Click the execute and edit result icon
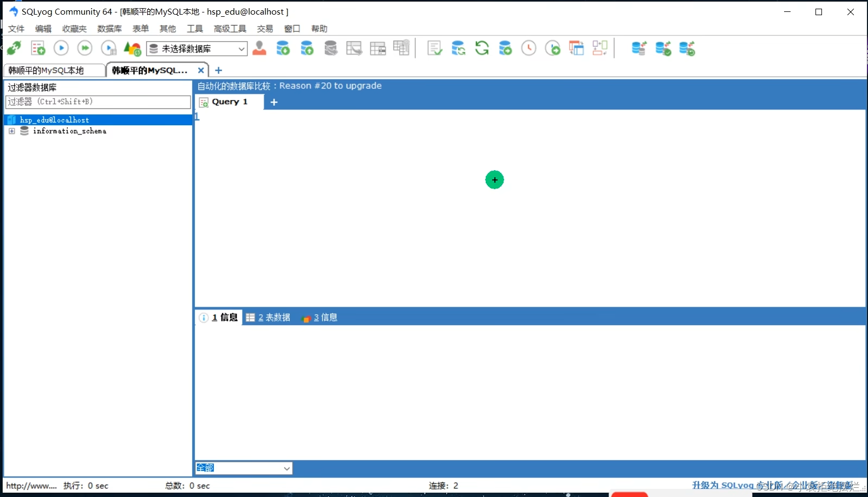This screenshot has height=497, width=868. [109, 48]
